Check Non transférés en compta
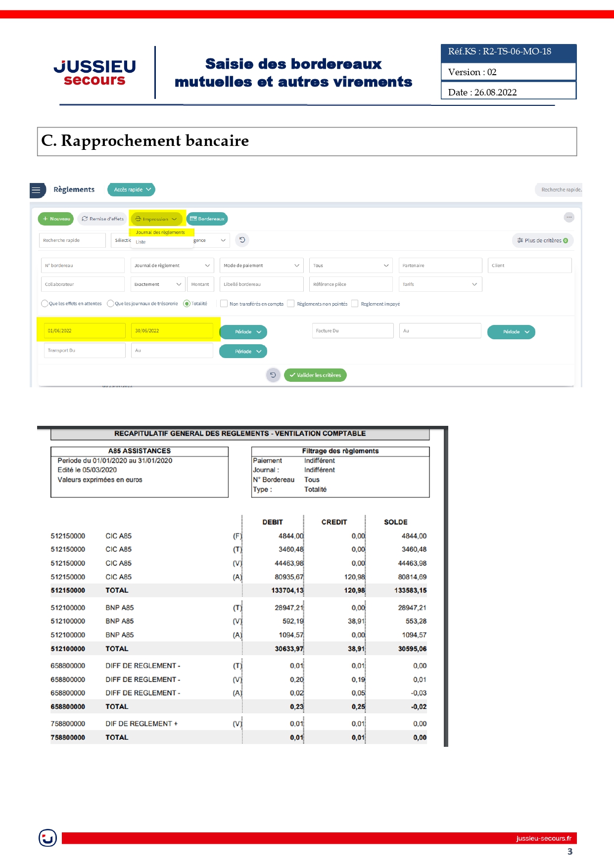 coord(224,304)
